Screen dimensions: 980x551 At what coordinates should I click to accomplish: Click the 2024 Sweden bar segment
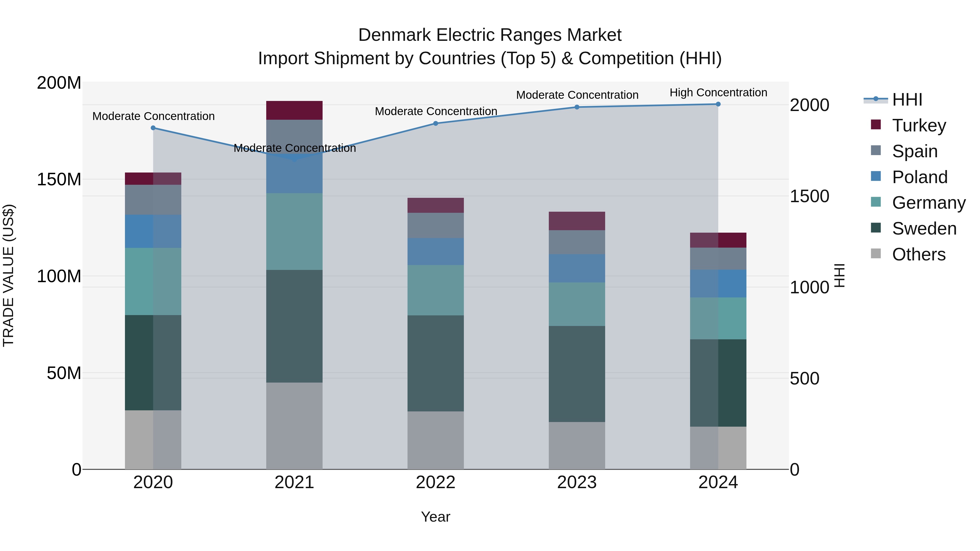click(718, 383)
